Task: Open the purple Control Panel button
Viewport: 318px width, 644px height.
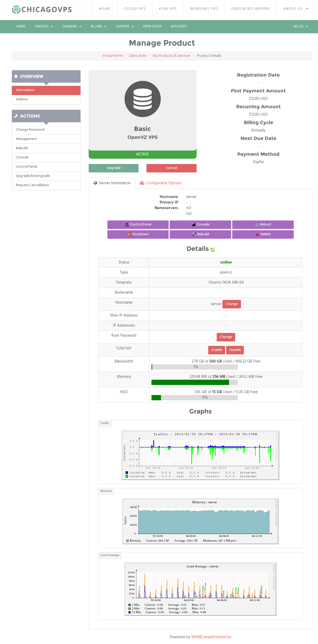Action: pyautogui.click(x=138, y=224)
